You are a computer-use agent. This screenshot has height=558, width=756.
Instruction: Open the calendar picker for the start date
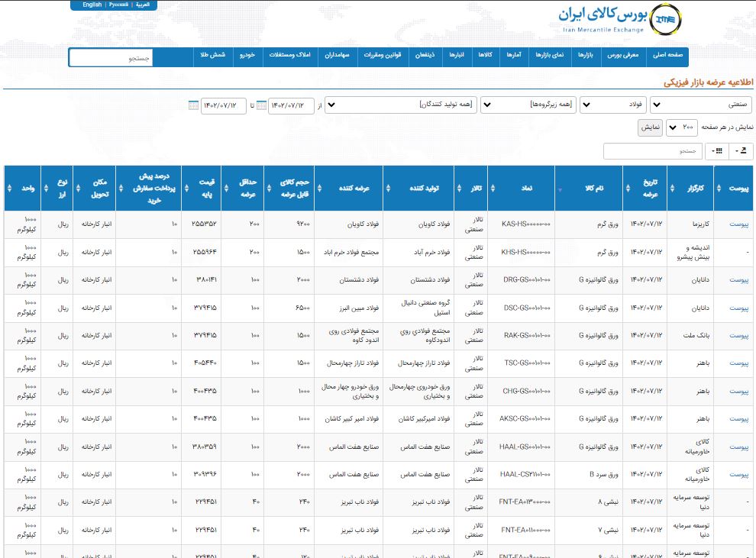click(x=261, y=105)
